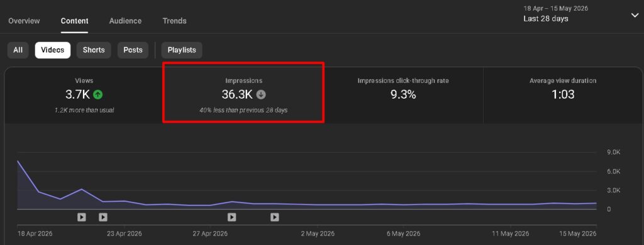Click the grey down-arrow Impressions indicator
Viewport: 644px width, 245px height.
pos(261,95)
